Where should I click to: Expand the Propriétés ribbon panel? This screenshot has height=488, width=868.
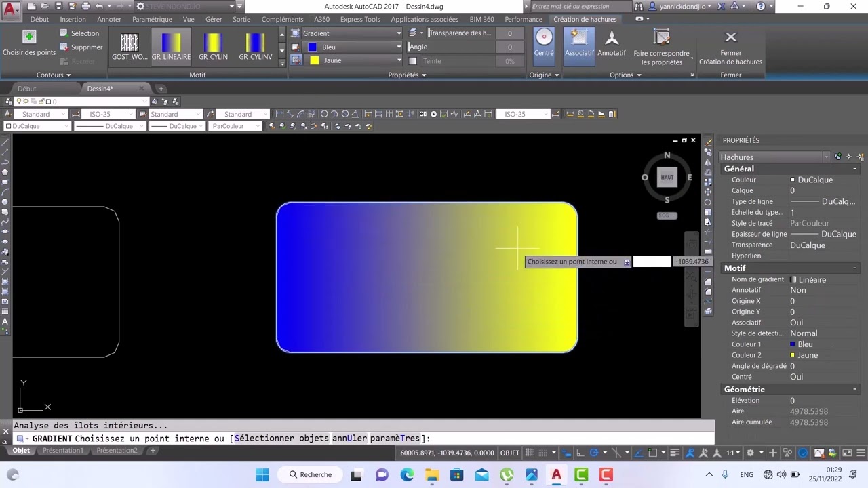pos(407,75)
